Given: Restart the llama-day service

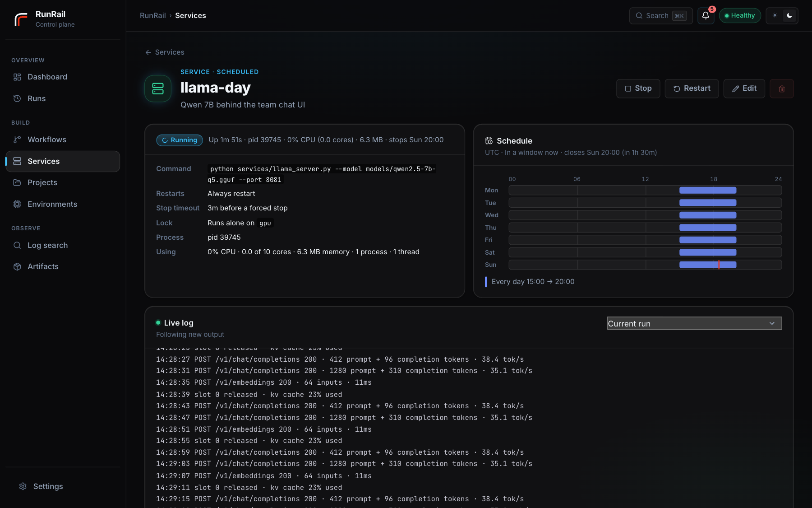Looking at the screenshot, I should pos(692,89).
